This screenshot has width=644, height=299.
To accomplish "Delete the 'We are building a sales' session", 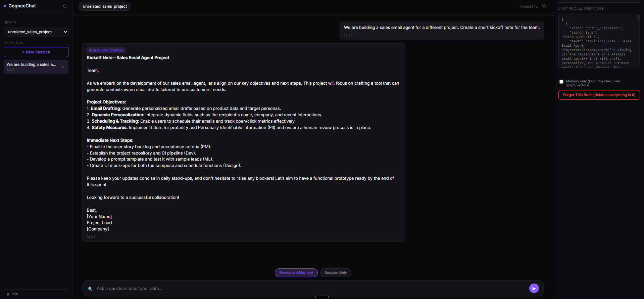I will coord(63,67).
